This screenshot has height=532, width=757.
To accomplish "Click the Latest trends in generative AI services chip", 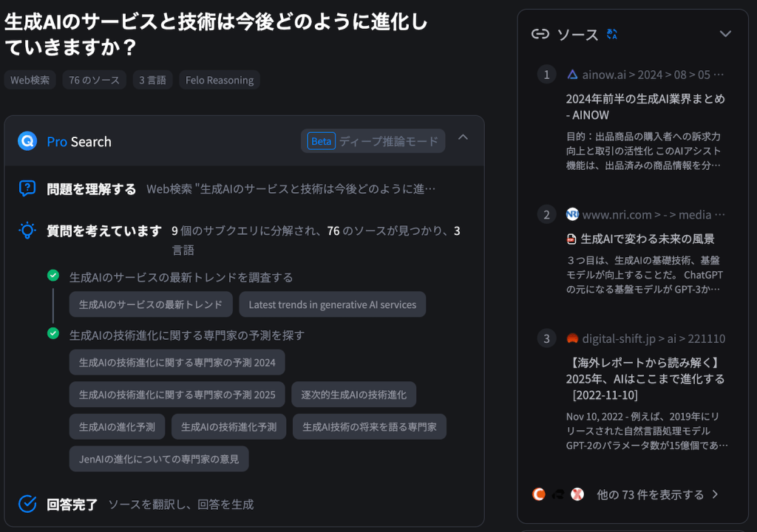I will click(x=332, y=304).
